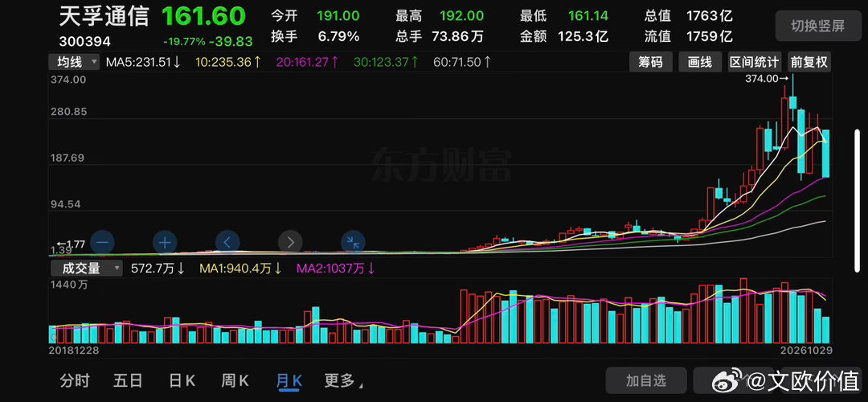Tap the 572.7万 volume value
Image resolution: width=868 pixels, height=402 pixels.
(158, 269)
